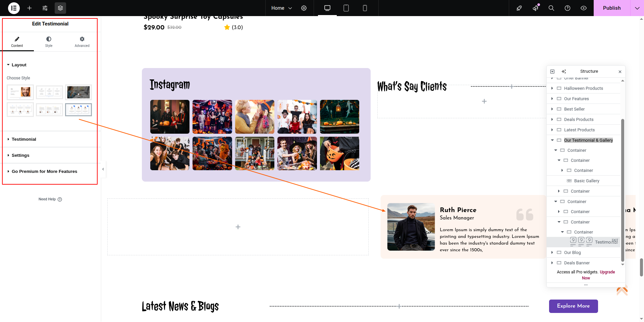Expand Deals Products in Structure

coord(552,120)
